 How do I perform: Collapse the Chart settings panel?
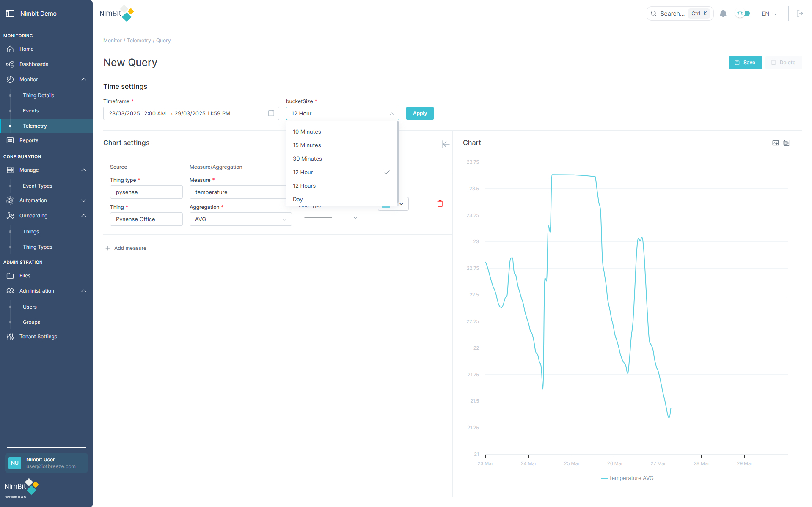point(445,144)
